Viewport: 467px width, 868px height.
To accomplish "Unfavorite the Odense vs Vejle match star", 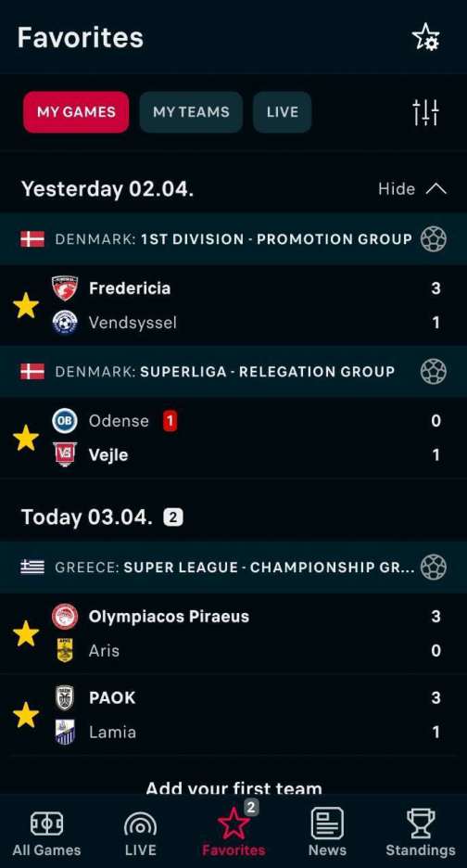I will click(26, 438).
